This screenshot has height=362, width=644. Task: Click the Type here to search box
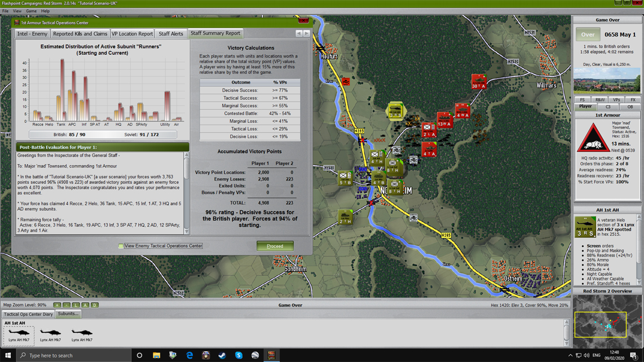point(74,355)
